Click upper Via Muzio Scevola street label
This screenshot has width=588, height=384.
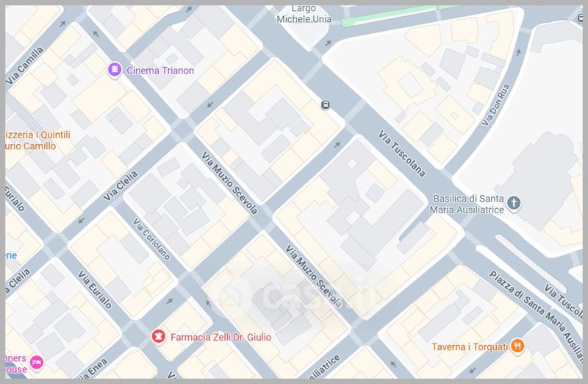click(229, 182)
